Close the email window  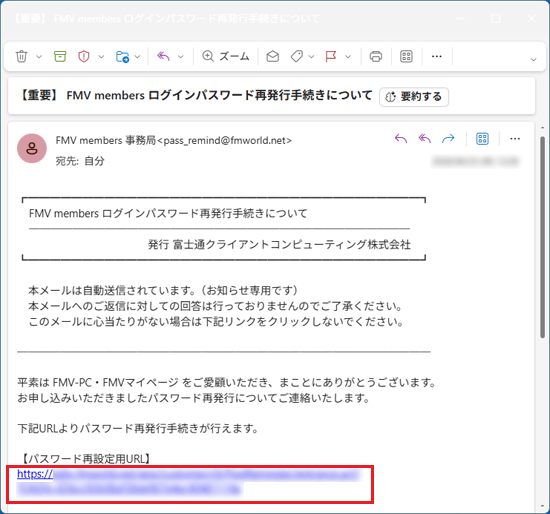(531, 19)
